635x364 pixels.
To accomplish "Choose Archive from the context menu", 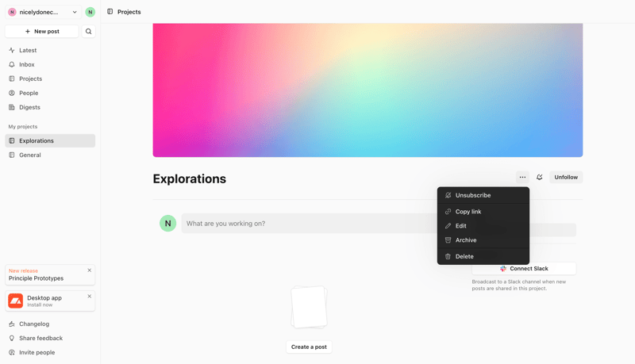I will pyautogui.click(x=483, y=240).
